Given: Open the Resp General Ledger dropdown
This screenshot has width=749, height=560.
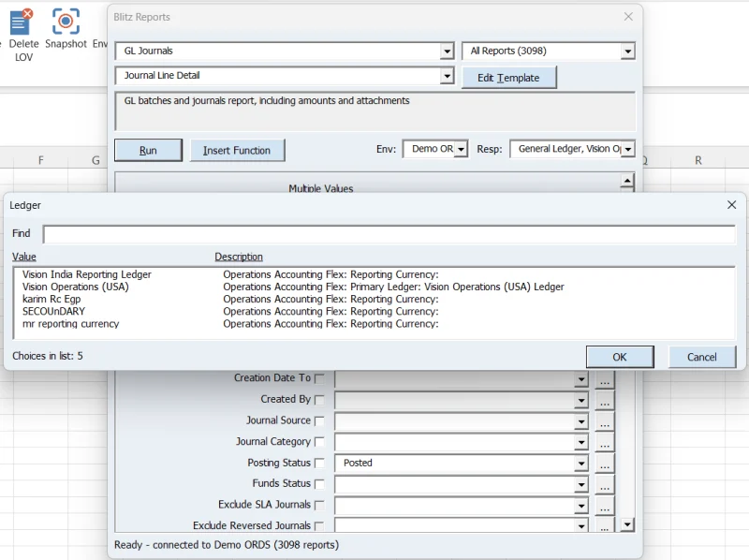Looking at the screenshot, I should [x=627, y=149].
